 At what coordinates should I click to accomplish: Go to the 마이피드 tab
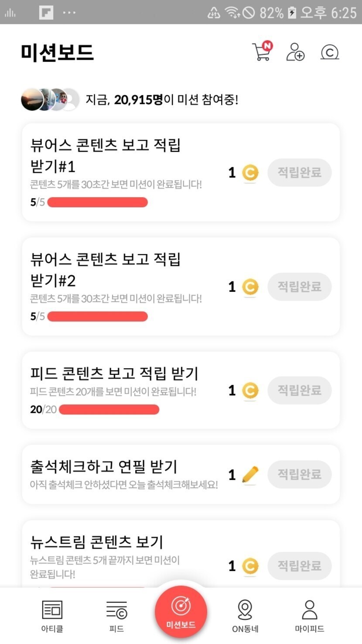309,616
